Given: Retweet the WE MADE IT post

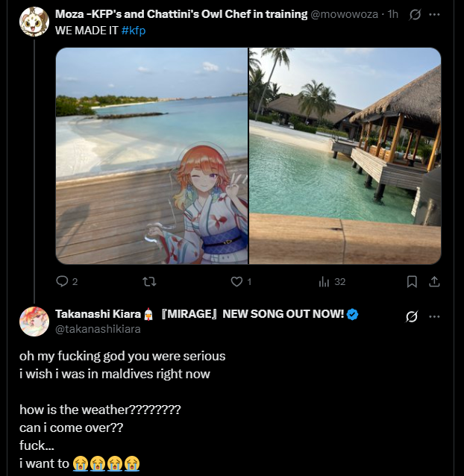Looking at the screenshot, I should (149, 281).
